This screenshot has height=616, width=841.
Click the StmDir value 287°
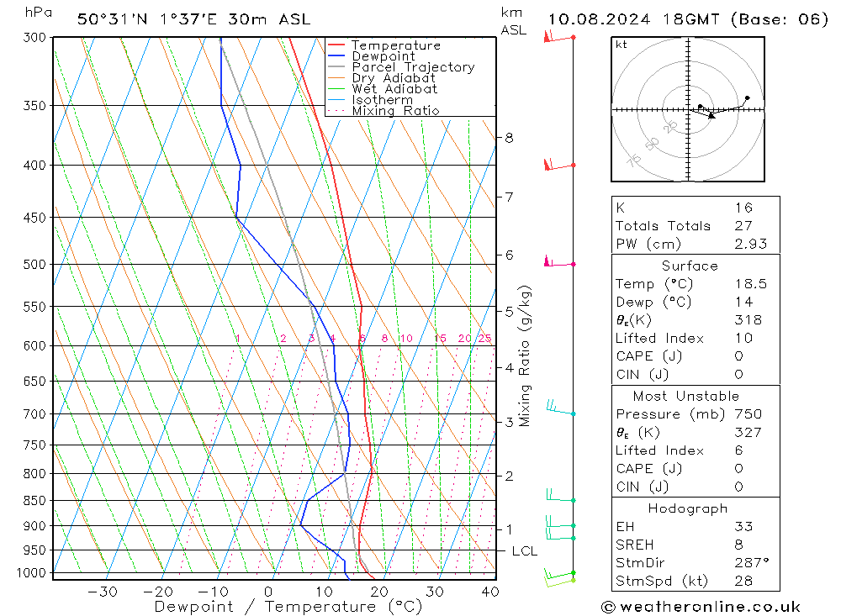pyautogui.click(x=752, y=563)
